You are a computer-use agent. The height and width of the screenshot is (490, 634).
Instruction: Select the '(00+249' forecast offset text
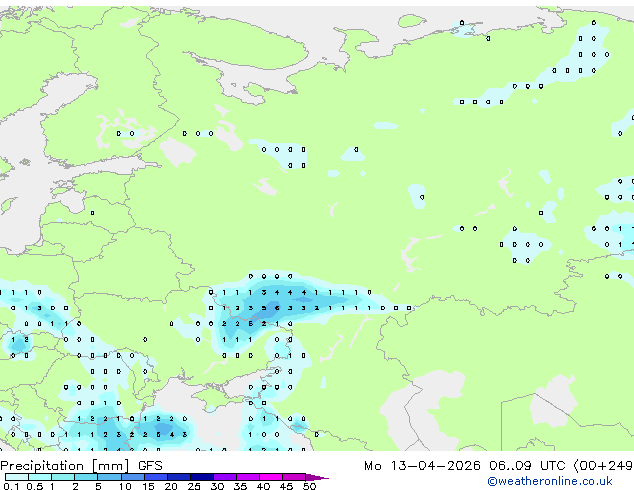tap(603, 466)
